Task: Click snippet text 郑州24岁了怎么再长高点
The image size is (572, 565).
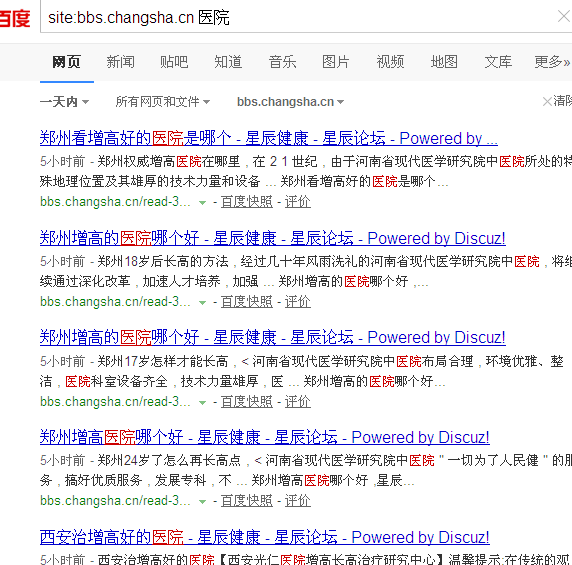Action: tap(169, 461)
